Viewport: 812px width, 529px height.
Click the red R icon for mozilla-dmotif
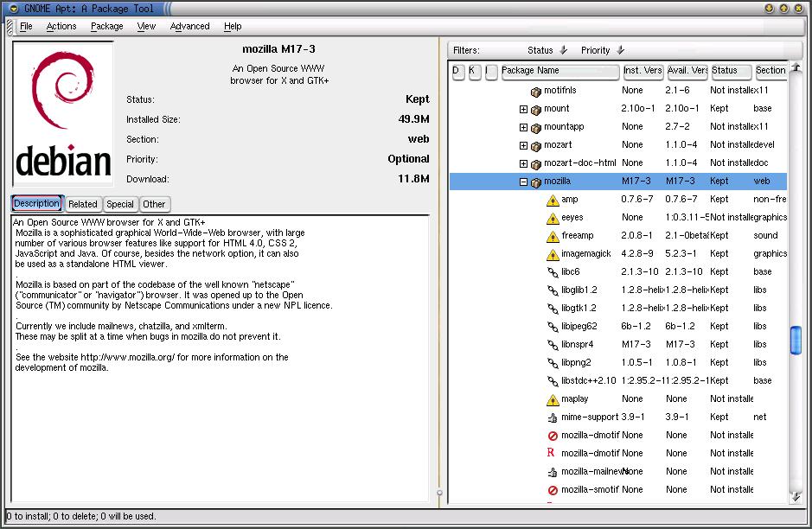click(553, 453)
